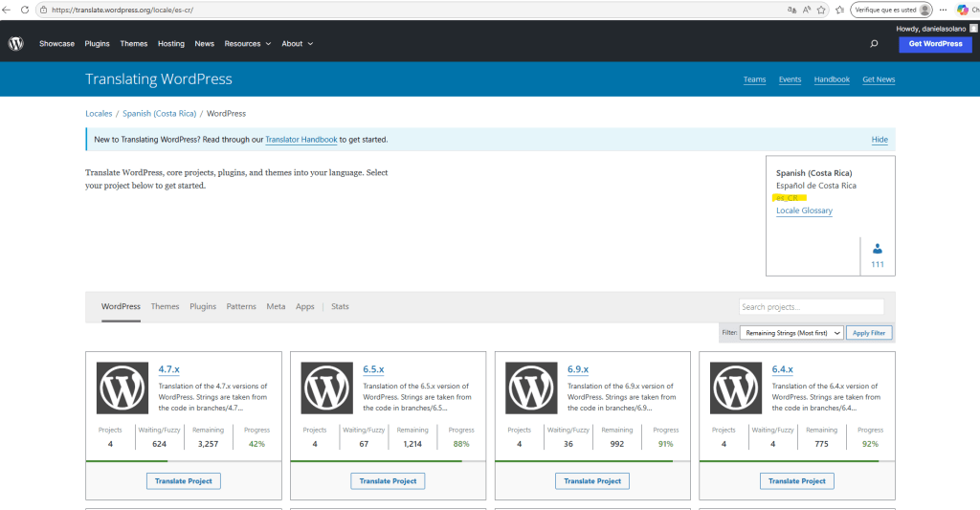The width and height of the screenshot is (980, 510).
Task: Open site search with the magnifier icon
Action: [x=874, y=43]
